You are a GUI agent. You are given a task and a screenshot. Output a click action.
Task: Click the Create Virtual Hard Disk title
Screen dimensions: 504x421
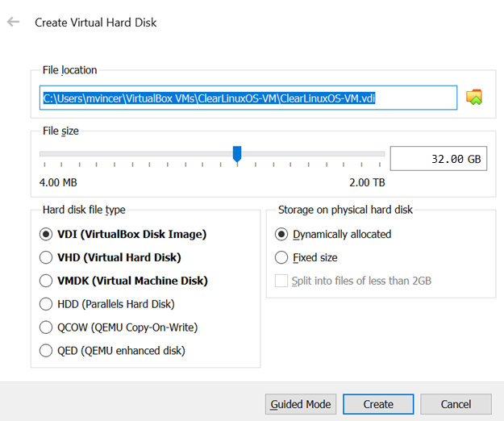(95, 23)
